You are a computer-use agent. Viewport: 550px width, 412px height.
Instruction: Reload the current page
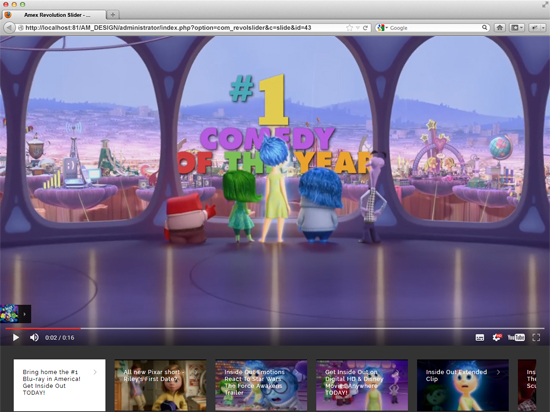[365, 28]
